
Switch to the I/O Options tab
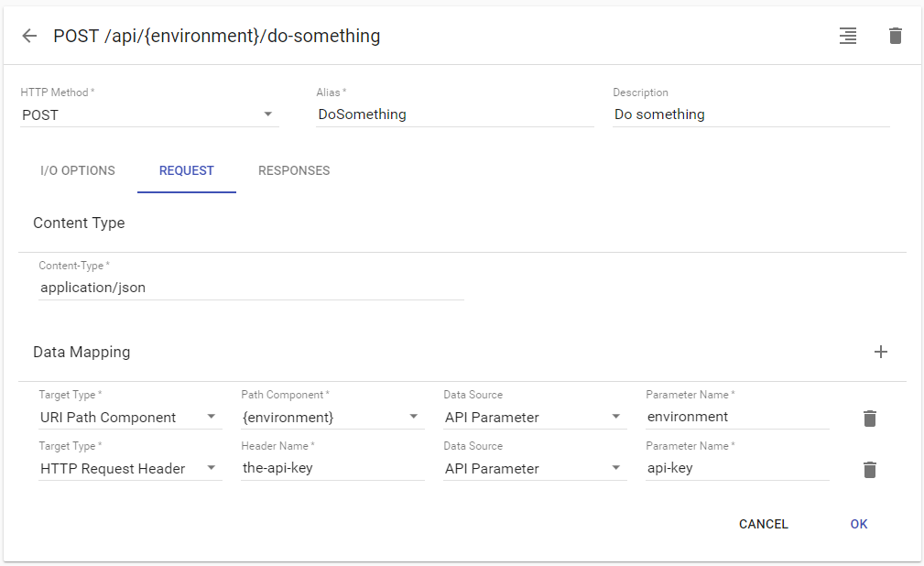(78, 170)
